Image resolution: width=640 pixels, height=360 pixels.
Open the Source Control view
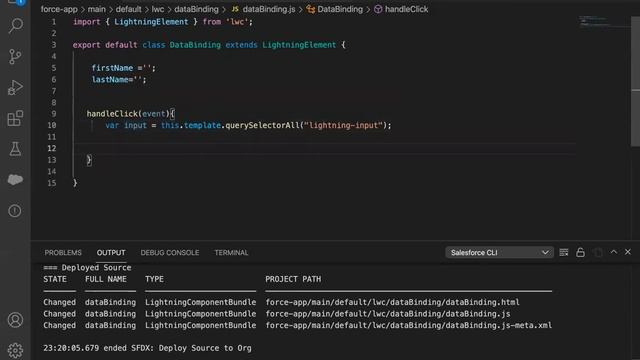[15, 56]
